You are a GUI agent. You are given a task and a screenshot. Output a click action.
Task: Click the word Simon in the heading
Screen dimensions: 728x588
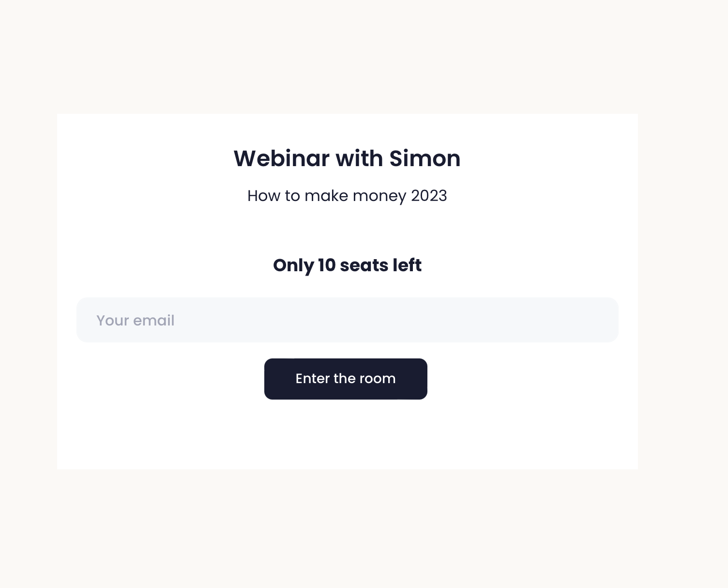pos(425,158)
